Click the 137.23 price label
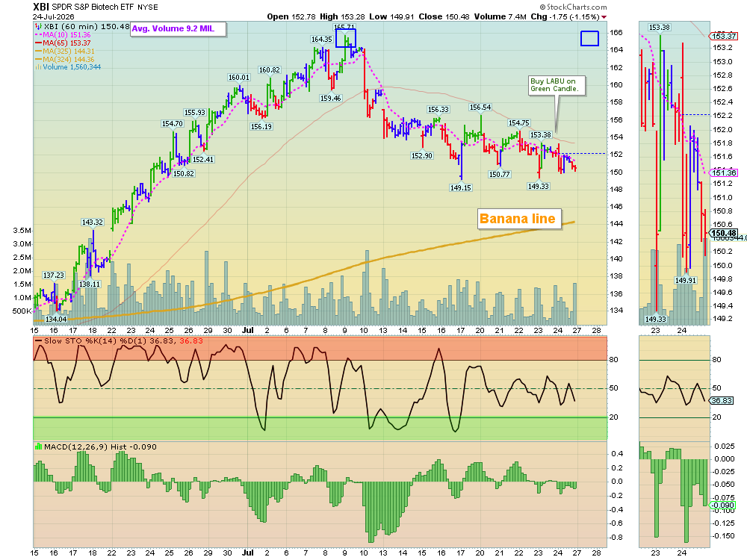The width and height of the screenshot is (747, 560). point(53,275)
